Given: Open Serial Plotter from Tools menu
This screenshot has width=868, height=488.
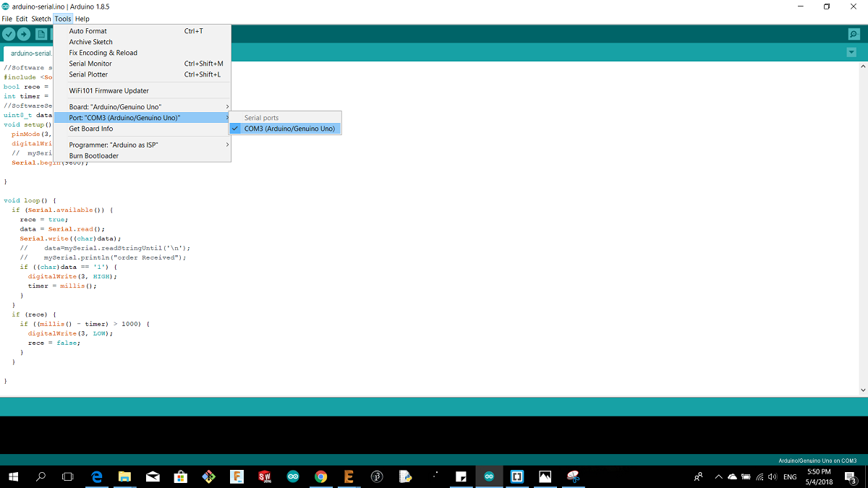Looking at the screenshot, I should click(x=142, y=74).
